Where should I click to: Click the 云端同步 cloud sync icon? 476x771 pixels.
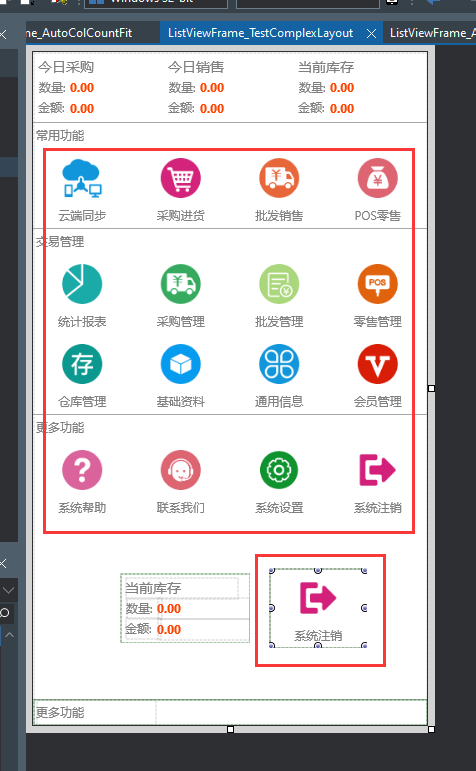click(82, 178)
